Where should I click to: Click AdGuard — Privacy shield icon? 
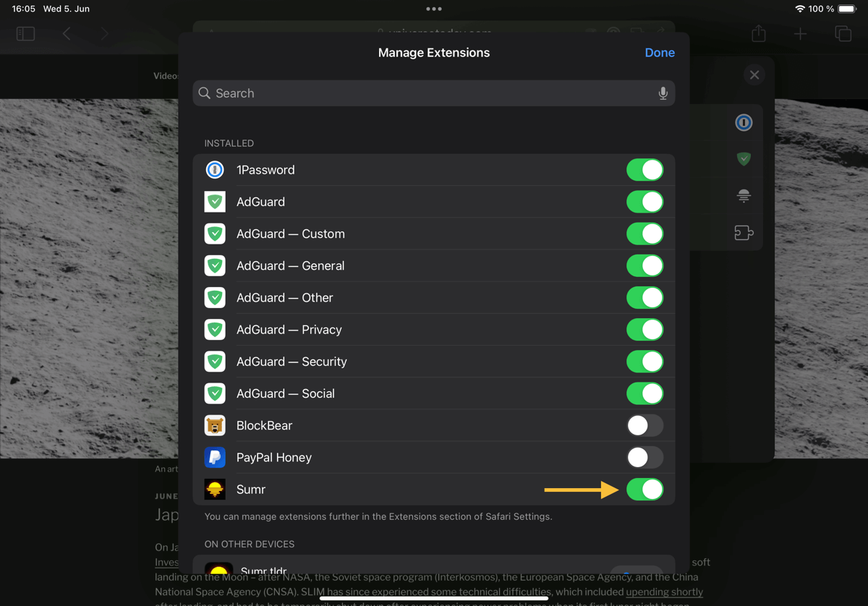click(x=215, y=330)
